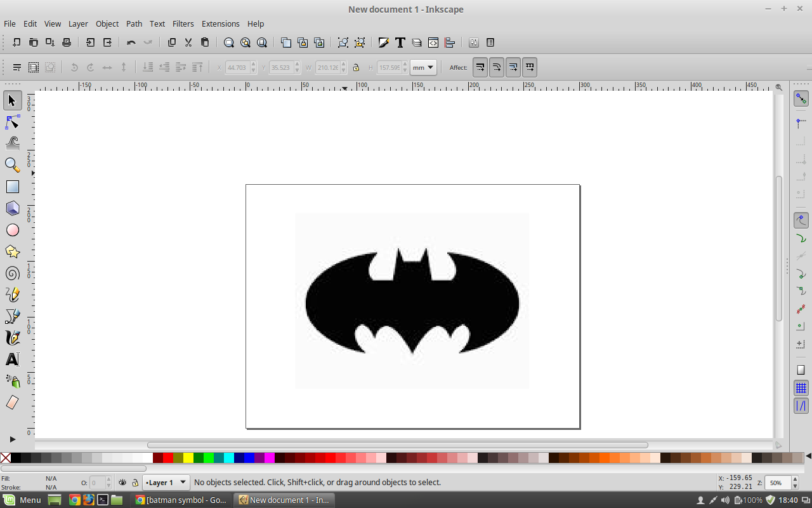
Task: Increase the zoom percentage stepper
Action: (x=796, y=479)
